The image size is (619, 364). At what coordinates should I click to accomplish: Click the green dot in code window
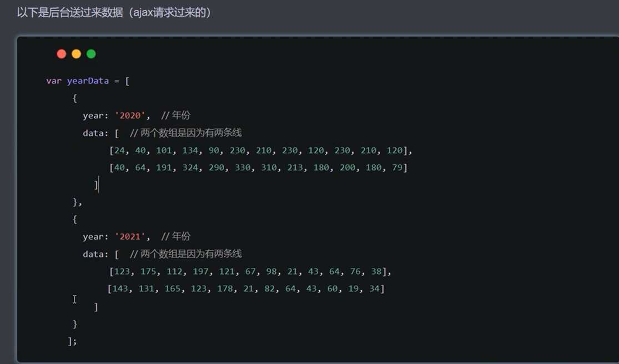click(91, 54)
